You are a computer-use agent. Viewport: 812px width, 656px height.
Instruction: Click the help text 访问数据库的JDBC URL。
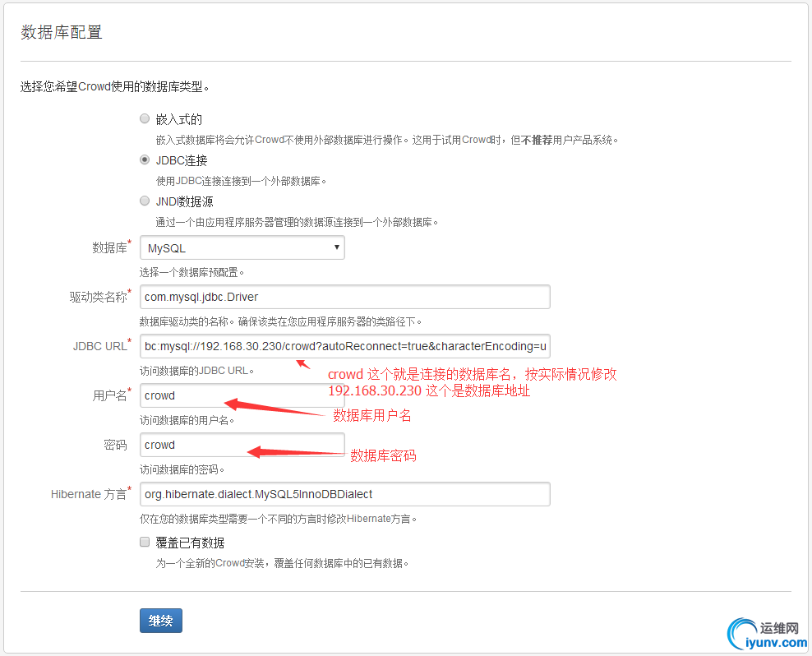coord(196,371)
